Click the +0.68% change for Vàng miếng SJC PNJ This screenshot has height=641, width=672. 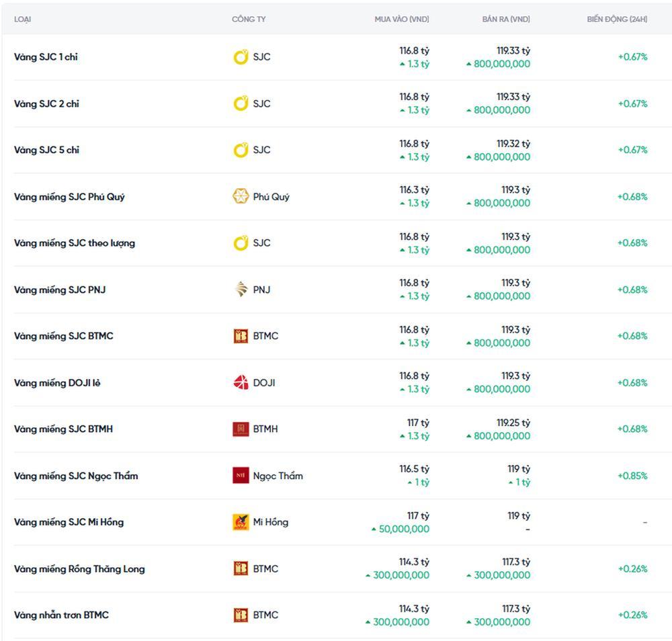click(x=632, y=290)
